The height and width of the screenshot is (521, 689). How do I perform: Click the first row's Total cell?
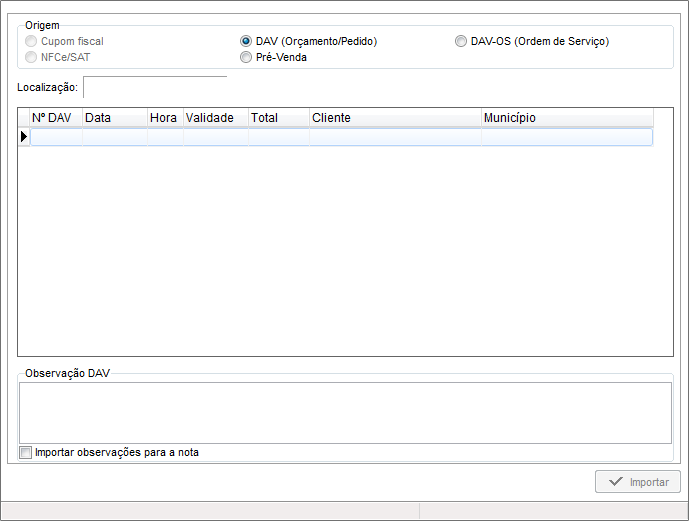[278, 137]
